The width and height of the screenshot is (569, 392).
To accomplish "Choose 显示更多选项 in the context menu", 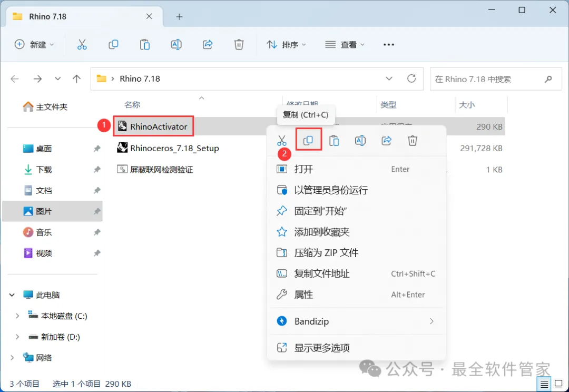I will (356, 348).
